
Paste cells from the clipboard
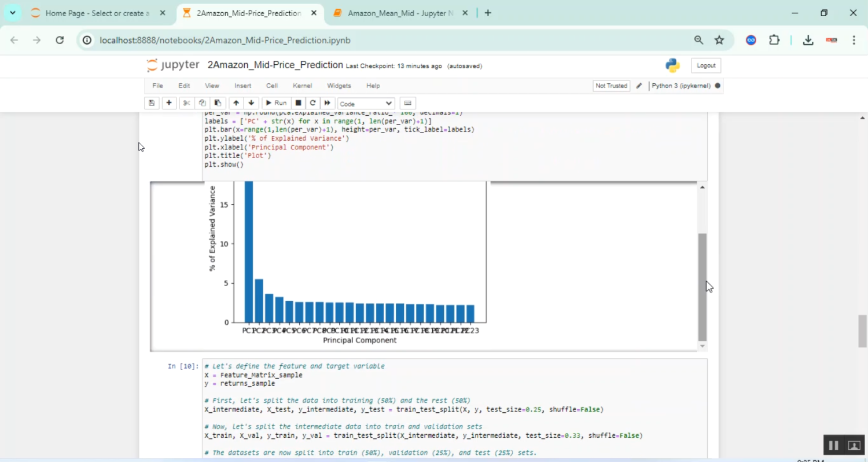click(x=217, y=102)
